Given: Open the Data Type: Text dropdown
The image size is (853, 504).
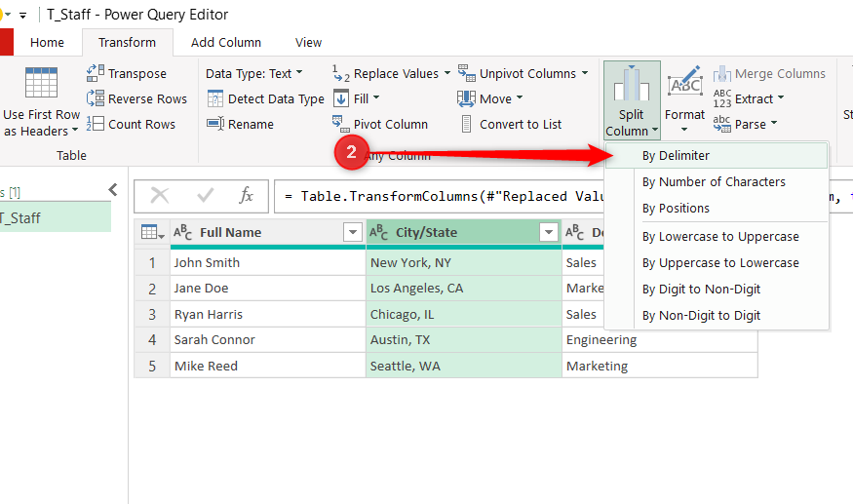Looking at the screenshot, I should [254, 73].
